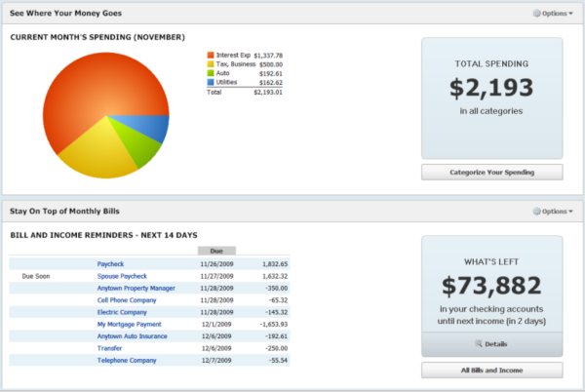This screenshot has height=392, width=585.
Task: Click the -65.32 amount
Action: click(x=278, y=300)
